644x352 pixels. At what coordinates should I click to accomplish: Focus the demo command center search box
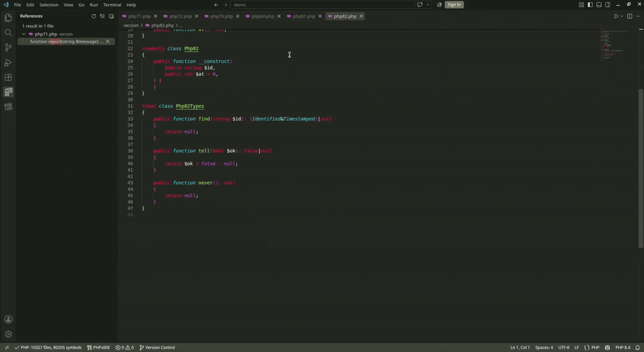(x=322, y=5)
